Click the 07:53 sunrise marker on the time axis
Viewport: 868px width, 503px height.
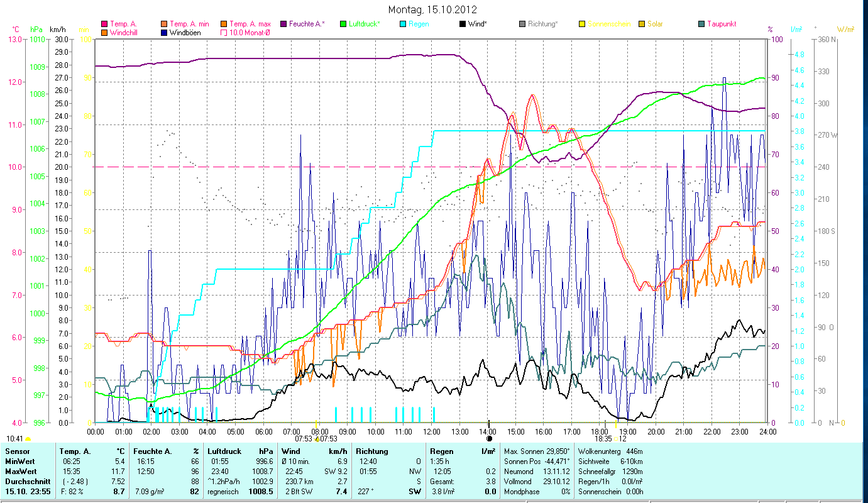coord(316,423)
